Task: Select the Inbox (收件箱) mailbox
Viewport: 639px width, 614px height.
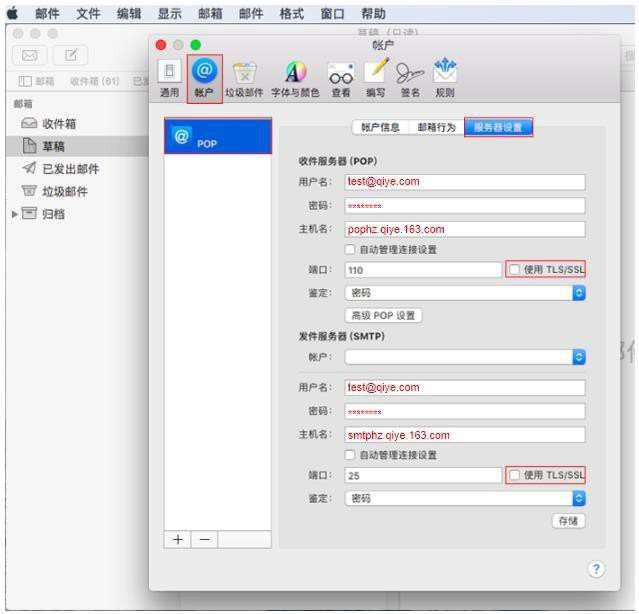Action: pos(77,123)
